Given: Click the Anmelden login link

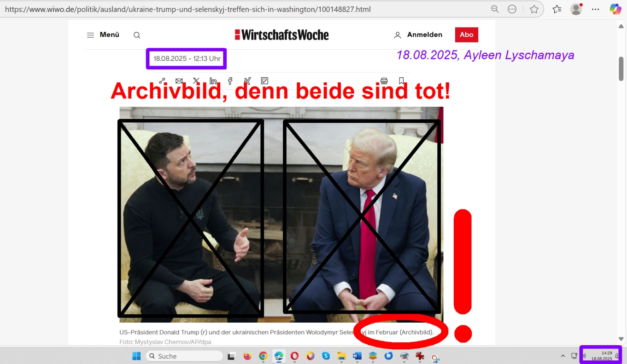Looking at the screenshot, I should click(x=418, y=35).
